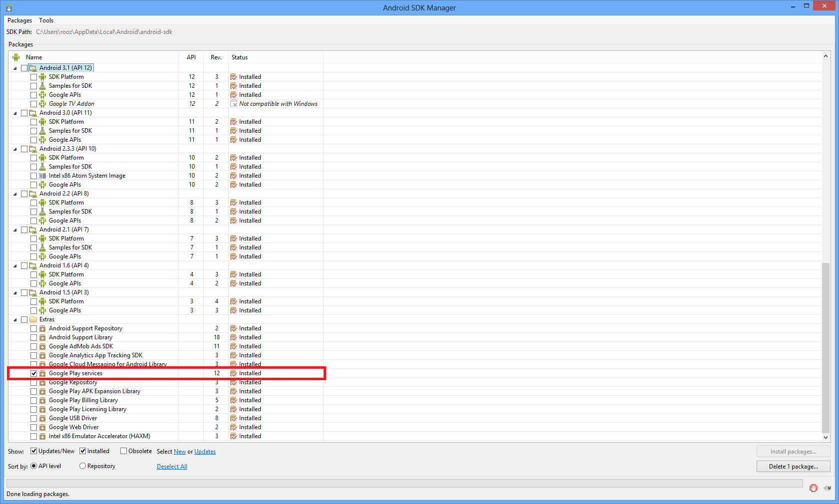
Task: Click the Google Play Billing Library package icon
Action: point(42,400)
